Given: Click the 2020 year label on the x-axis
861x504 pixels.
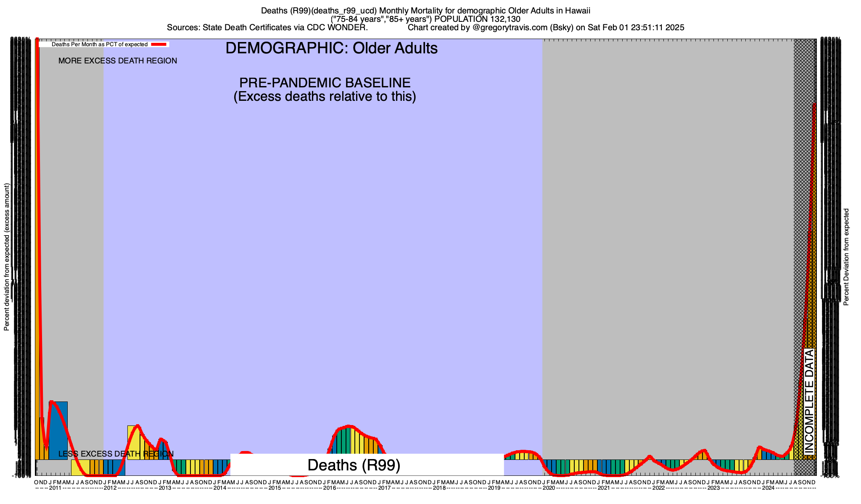Looking at the screenshot, I should point(549,488).
